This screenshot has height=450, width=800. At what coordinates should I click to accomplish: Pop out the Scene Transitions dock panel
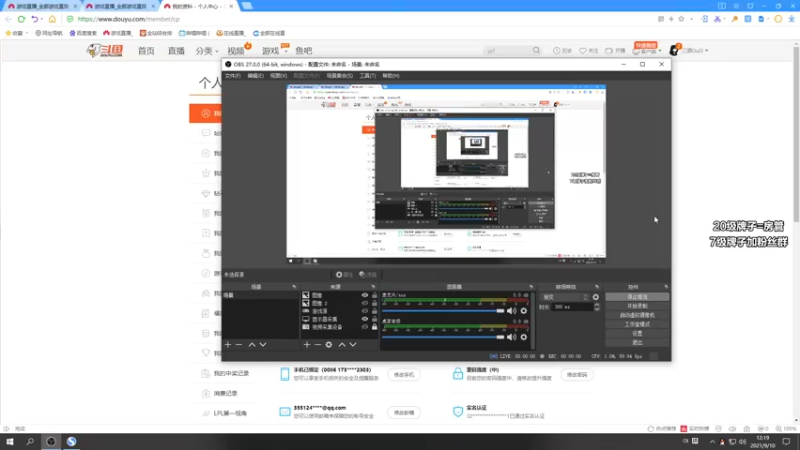[596, 287]
